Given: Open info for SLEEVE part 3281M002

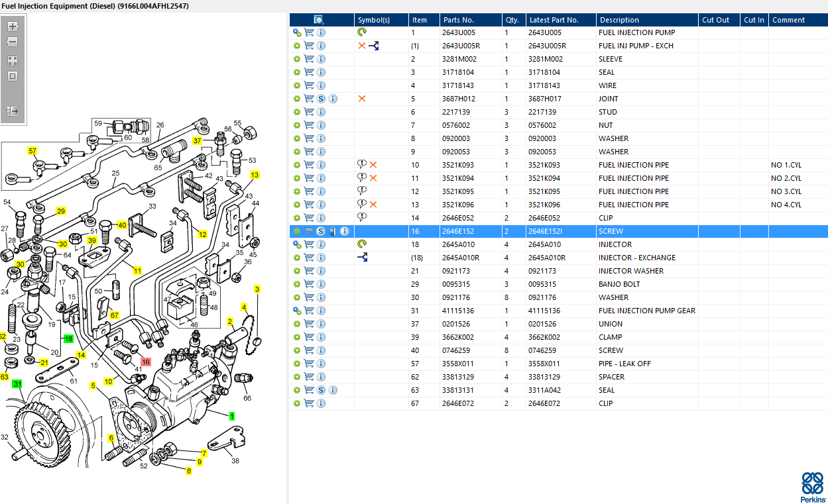Looking at the screenshot, I should [321, 59].
